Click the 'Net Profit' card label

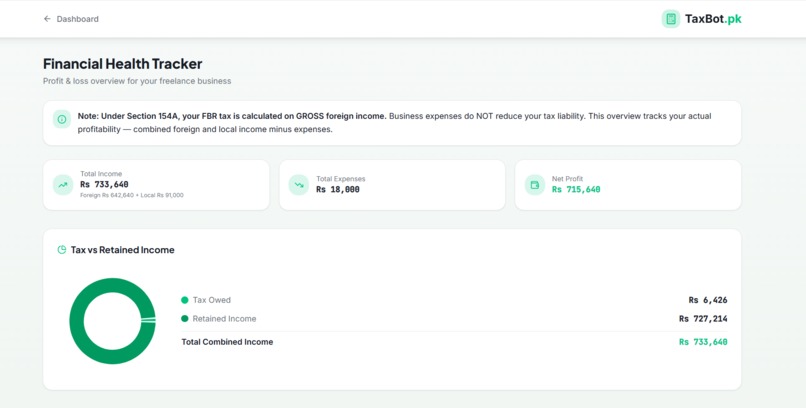(x=567, y=179)
